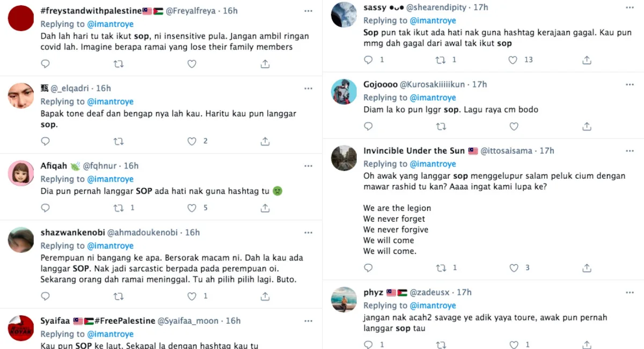This screenshot has width=644, height=349.
Task: Open shazwankenobi's profile name
Action: tap(71, 232)
